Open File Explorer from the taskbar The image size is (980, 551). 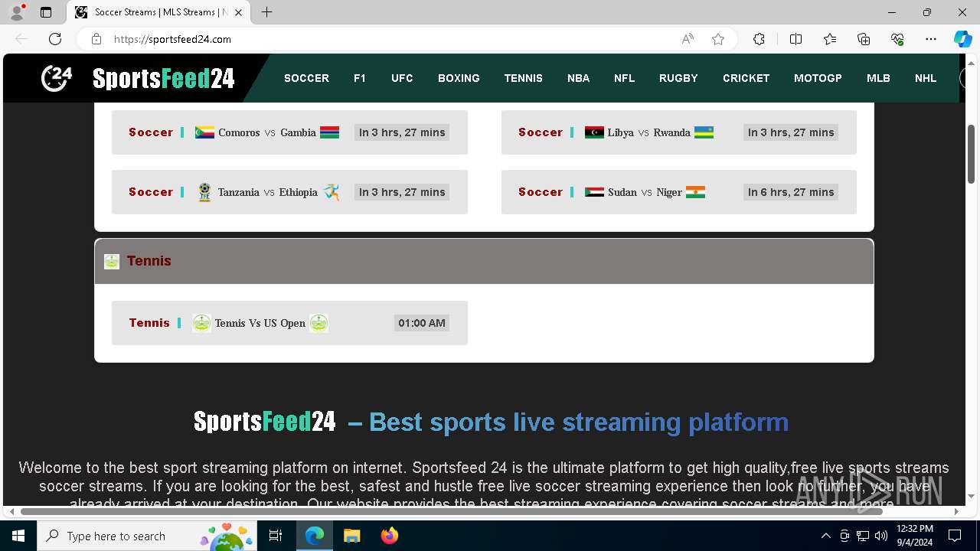(351, 536)
